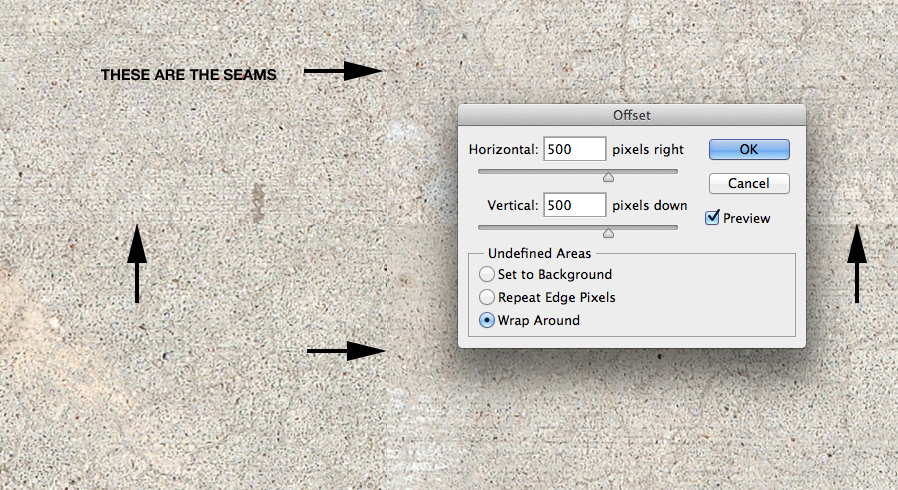This screenshot has height=490, width=898.
Task: Click the Vertical offset slider handle
Action: 608,232
